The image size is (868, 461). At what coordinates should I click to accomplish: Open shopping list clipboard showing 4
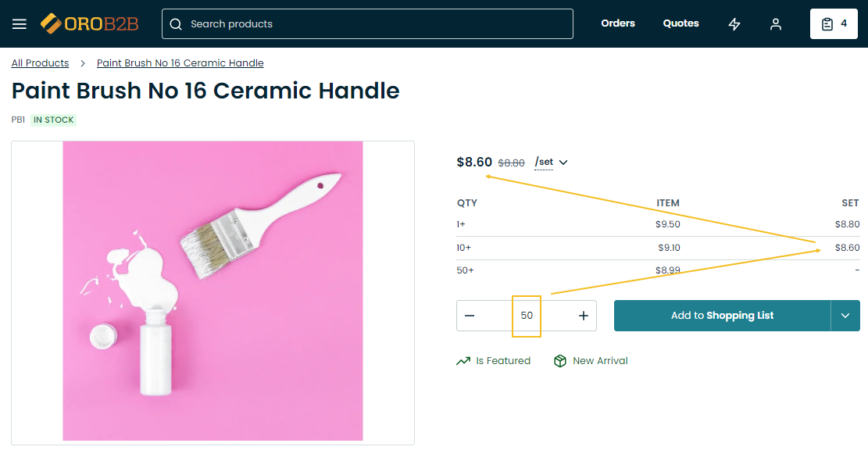pos(834,24)
